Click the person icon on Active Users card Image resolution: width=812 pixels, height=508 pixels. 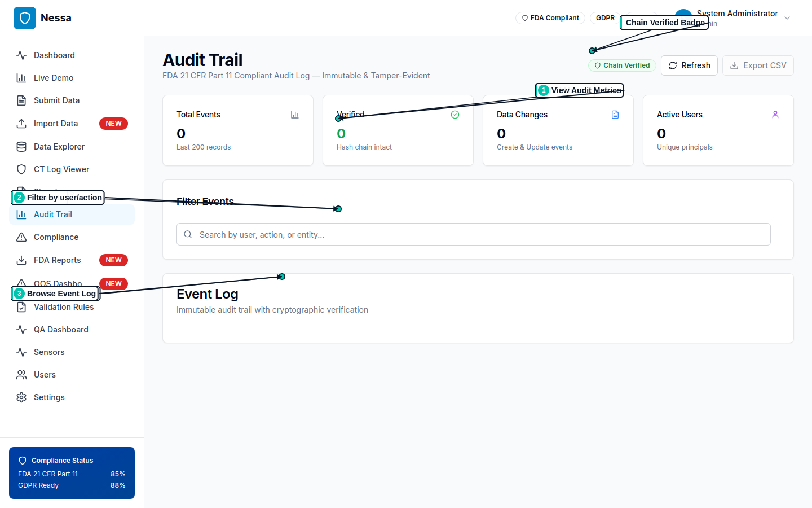coord(775,114)
